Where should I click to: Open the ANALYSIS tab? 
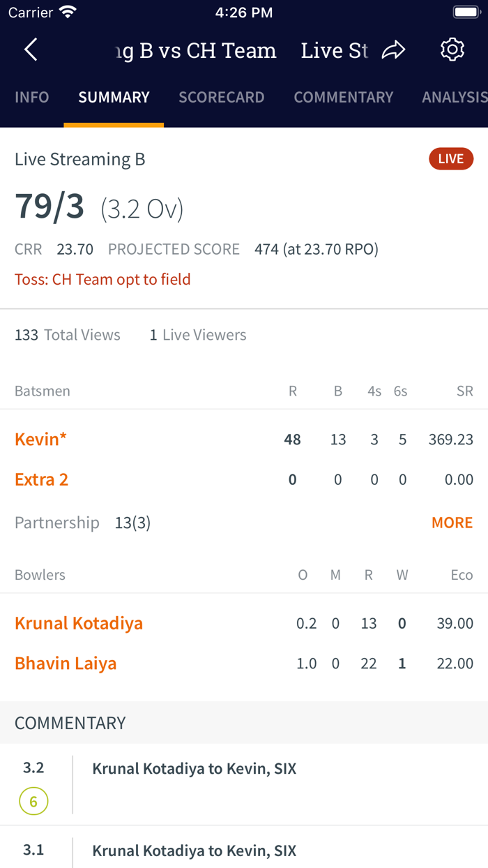(455, 98)
